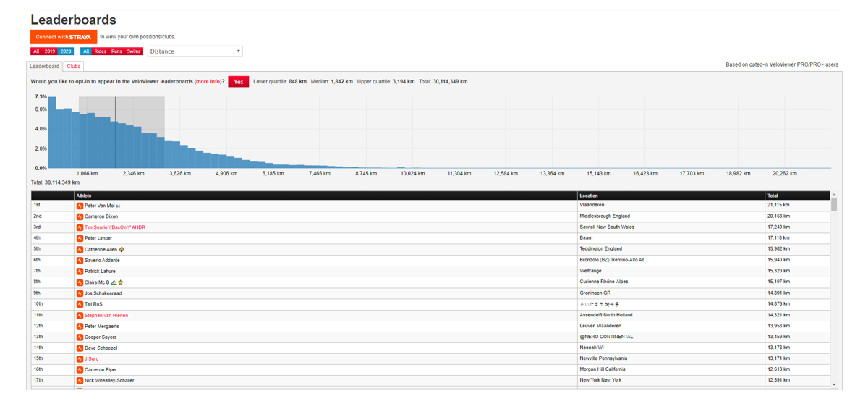
Task: Click Yes to opt-in to leaderboards
Action: (239, 81)
